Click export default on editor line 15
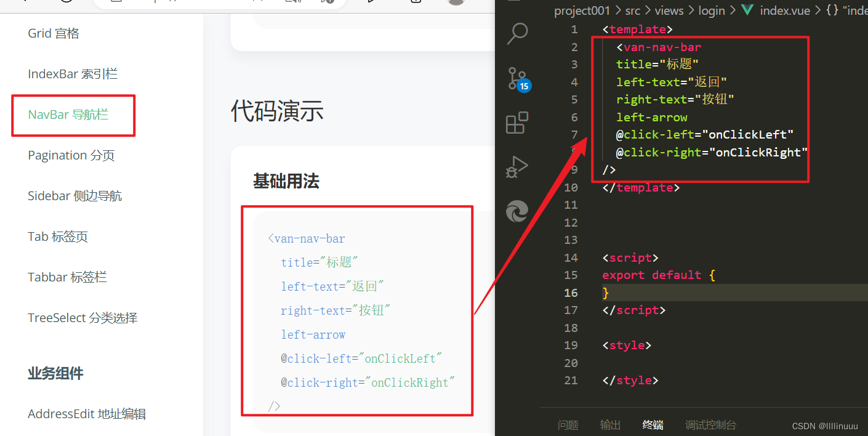 tap(652, 275)
